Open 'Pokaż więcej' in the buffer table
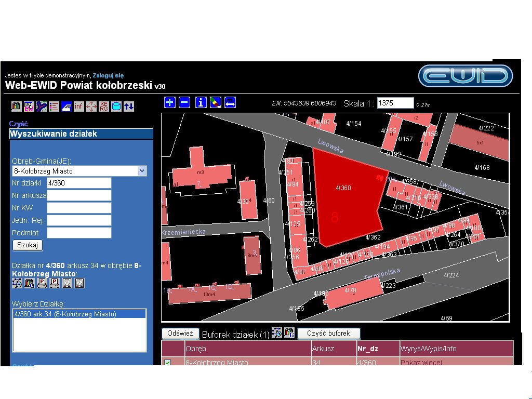This screenshot has height=399, width=532. pos(421,362)
